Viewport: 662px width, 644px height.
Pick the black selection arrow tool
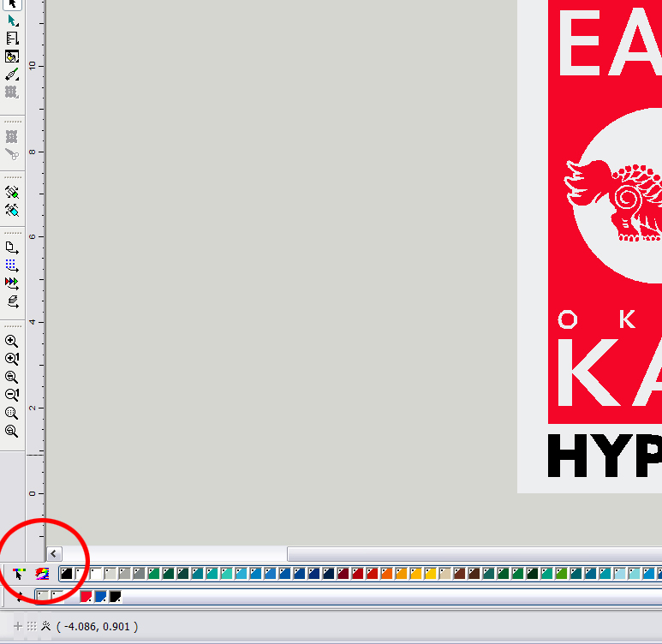click(12, 4)
